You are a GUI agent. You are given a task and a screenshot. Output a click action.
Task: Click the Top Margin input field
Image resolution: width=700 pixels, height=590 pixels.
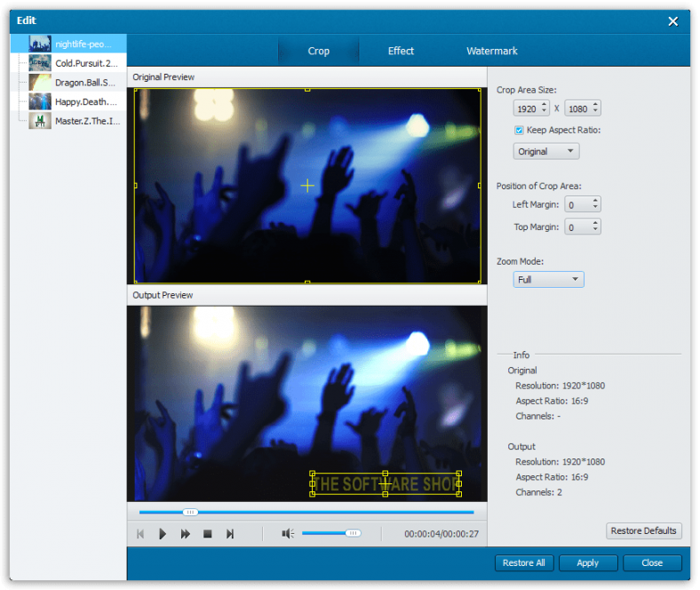(578, 227)
